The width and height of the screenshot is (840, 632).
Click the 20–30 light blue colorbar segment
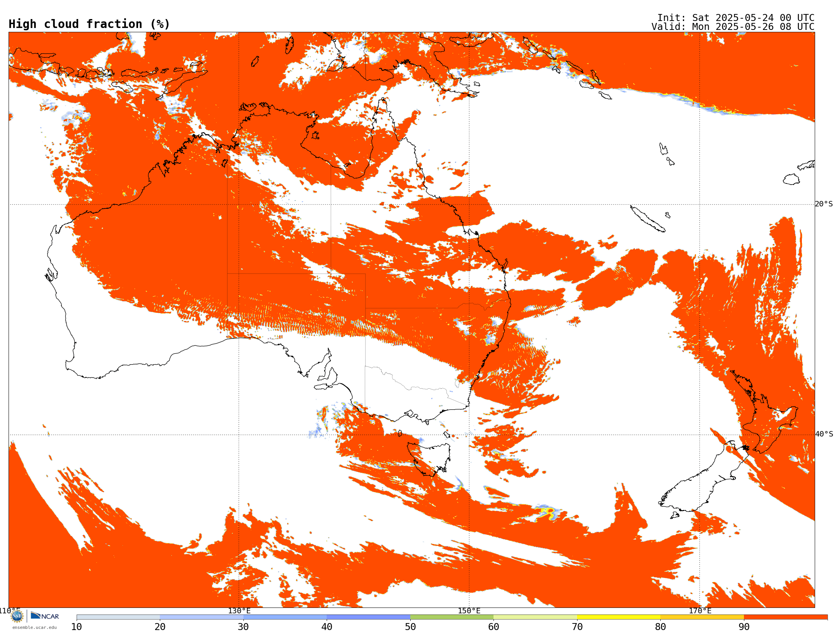(x=201, y=617)
